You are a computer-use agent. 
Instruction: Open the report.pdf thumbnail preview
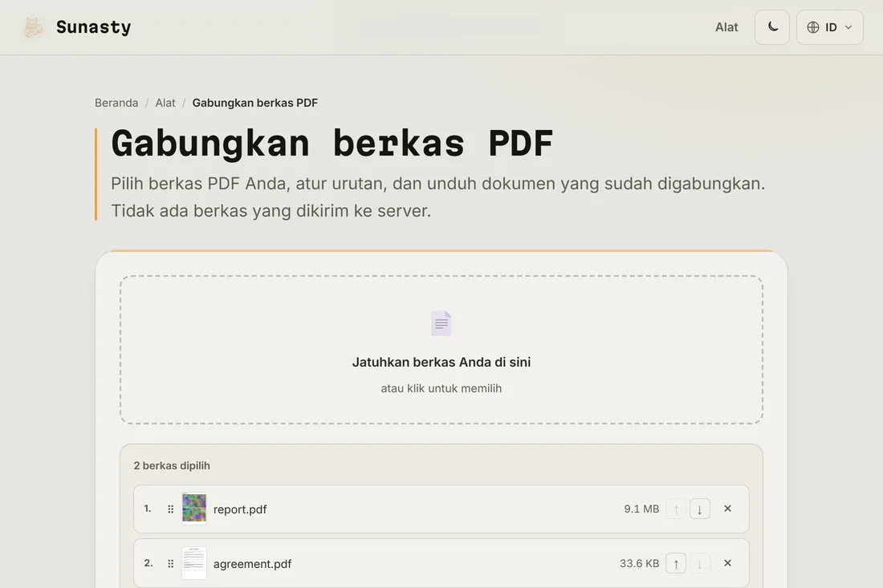(x=194, y=508)
